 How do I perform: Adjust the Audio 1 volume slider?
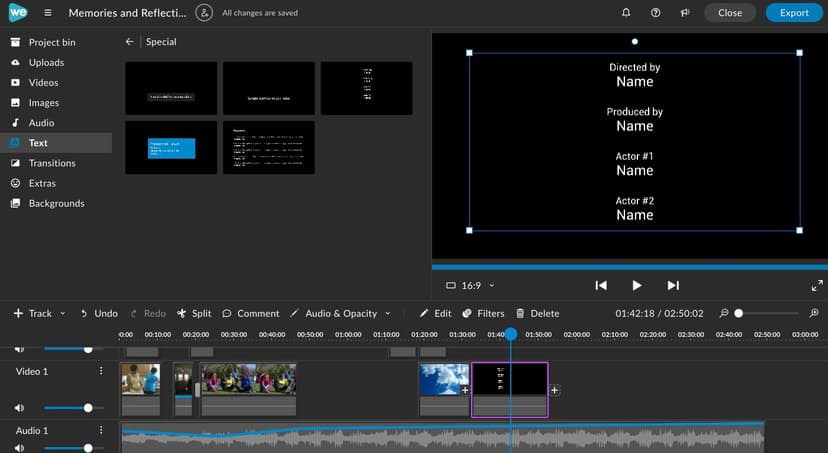(x=88, y=448)
